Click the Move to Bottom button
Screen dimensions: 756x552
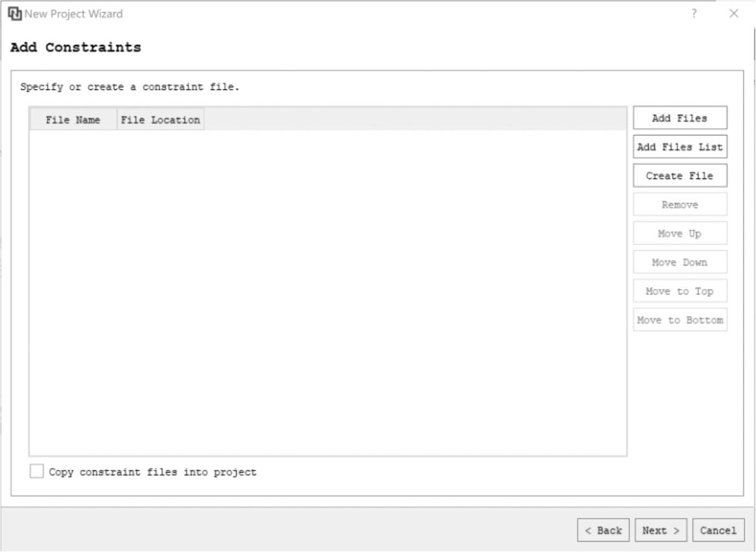(680, 320)
